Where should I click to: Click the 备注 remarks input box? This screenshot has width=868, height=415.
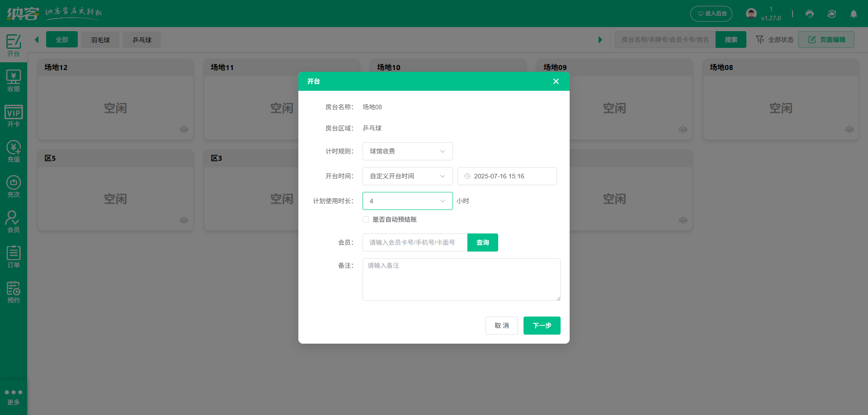tap(461, 279)
